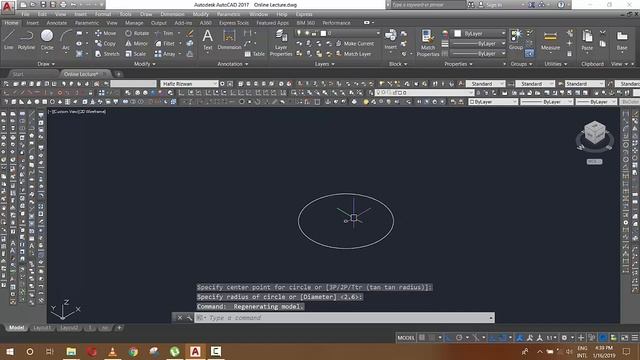Click the Mirror tool
This screenshot has height=360, width=640.
tap(136, 43)
